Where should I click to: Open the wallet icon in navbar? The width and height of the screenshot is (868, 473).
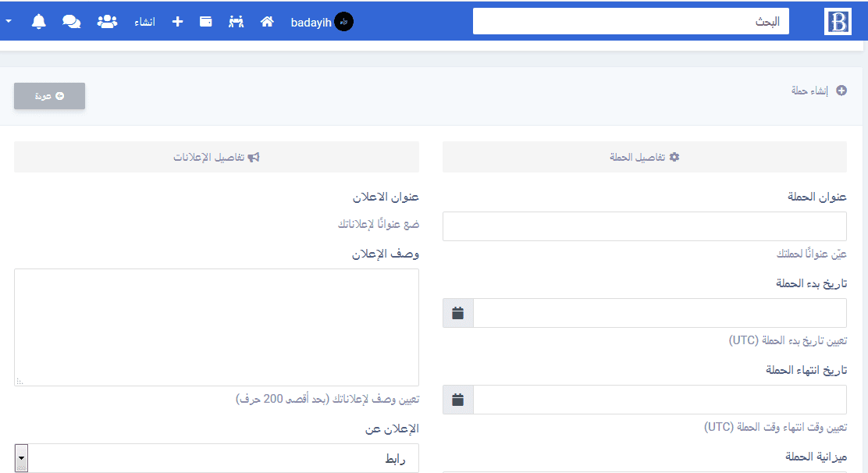pos(206,22)
